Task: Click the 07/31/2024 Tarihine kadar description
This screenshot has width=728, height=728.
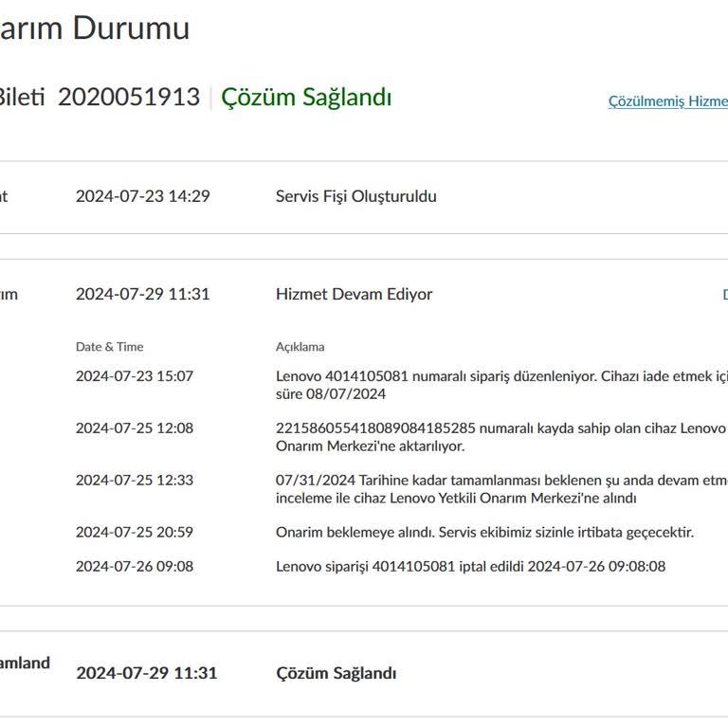Action: coord(501,489)
